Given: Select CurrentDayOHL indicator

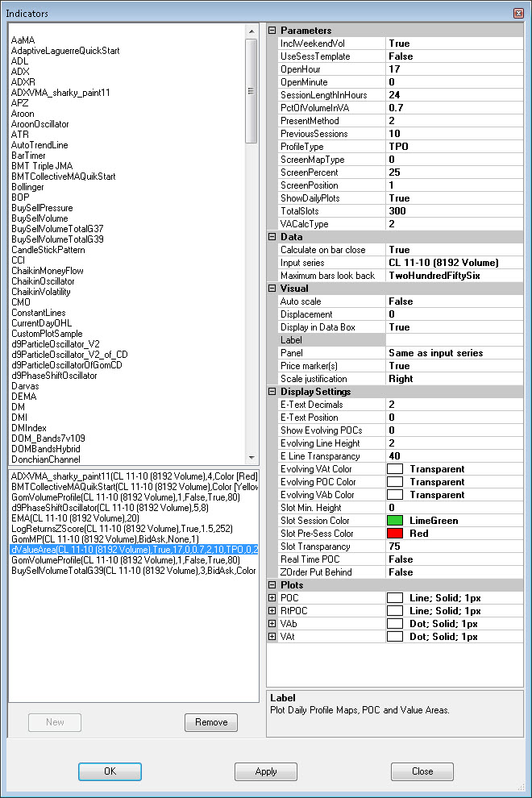Looking at the screenshot, I should coord(41,323).
